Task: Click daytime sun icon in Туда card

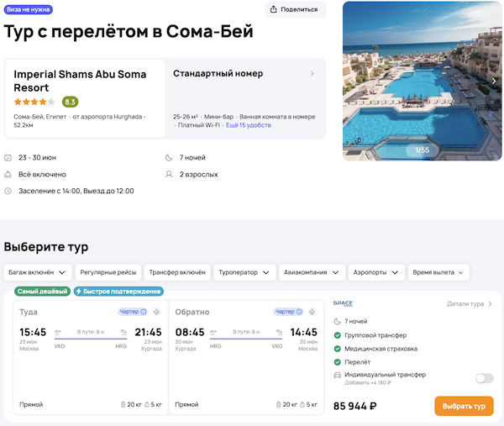Action: pos(157,312)
